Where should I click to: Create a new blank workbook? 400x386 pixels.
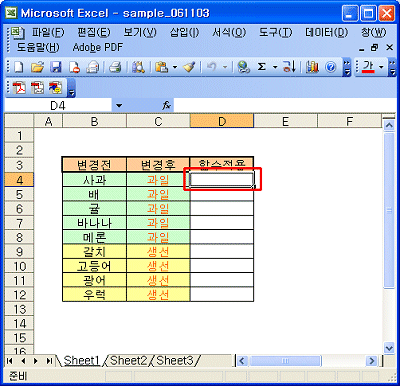[19, 67]
